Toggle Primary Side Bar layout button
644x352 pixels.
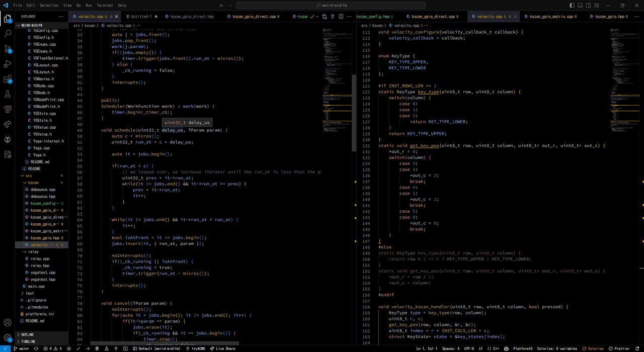[572, 6]
